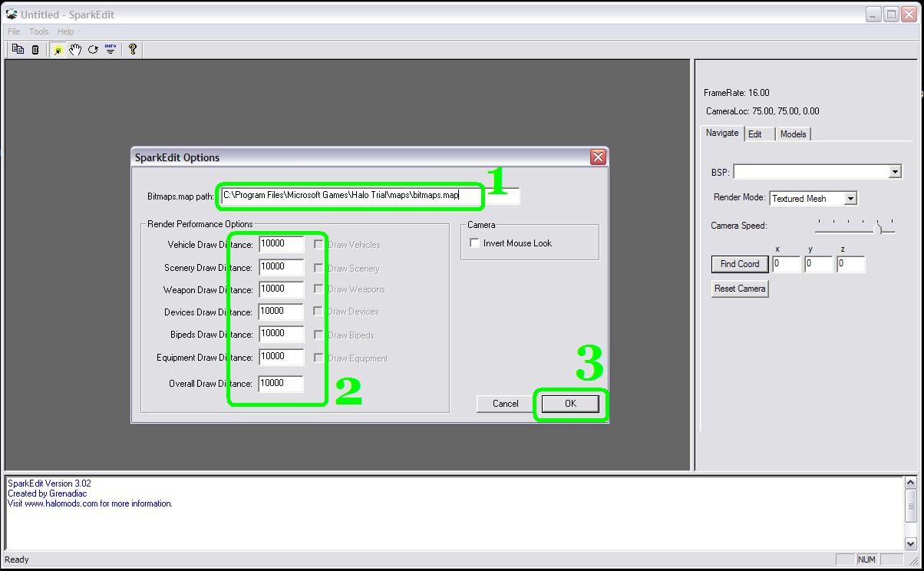Click the Overall Draw Distance field
This screenshot has height=571, width=924.
pos(281,384)
